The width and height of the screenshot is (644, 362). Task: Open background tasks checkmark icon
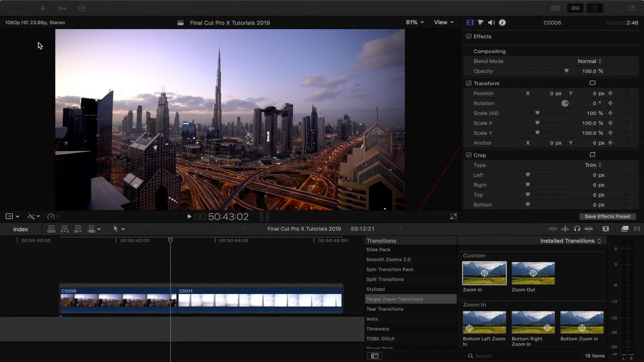[x=82, y=8]
